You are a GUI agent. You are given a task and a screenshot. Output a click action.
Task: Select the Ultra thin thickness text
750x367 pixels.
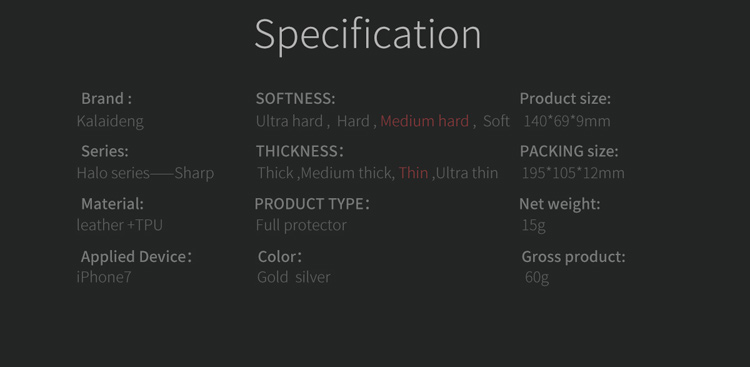[467, 173]
